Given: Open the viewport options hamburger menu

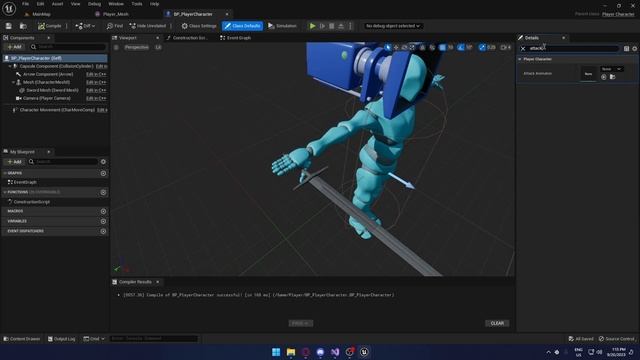Looking at the screenshot, I should (x=116, y=47).
